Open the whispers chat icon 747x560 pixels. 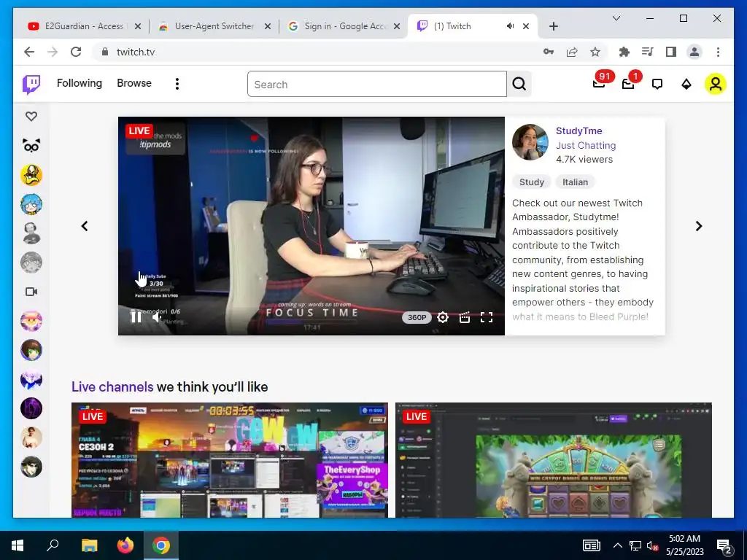(657, 85)
